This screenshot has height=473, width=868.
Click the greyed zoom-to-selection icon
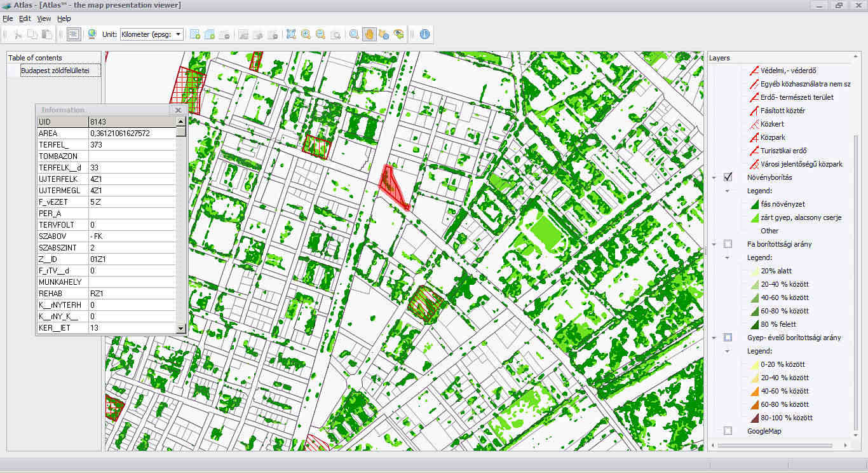(x=336, y=34)
